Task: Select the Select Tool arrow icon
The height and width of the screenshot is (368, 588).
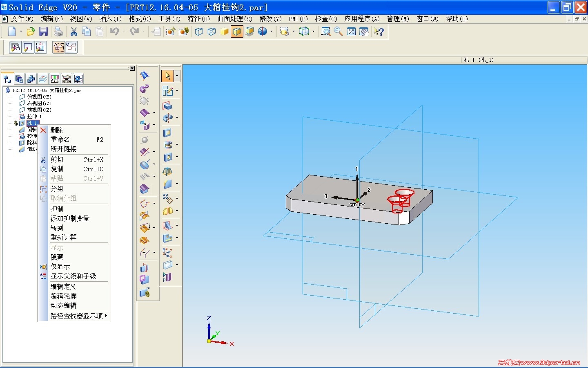Action: tap(167, 76)
